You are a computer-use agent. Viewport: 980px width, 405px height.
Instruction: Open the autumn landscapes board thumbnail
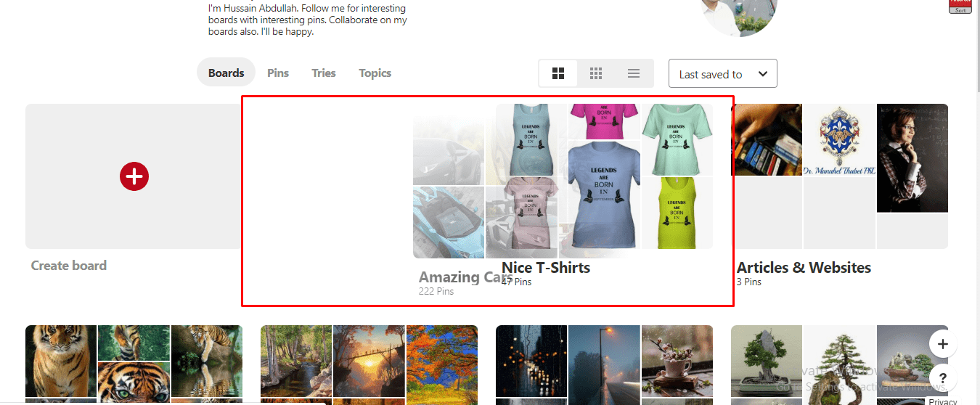click(x=369, y=364)
